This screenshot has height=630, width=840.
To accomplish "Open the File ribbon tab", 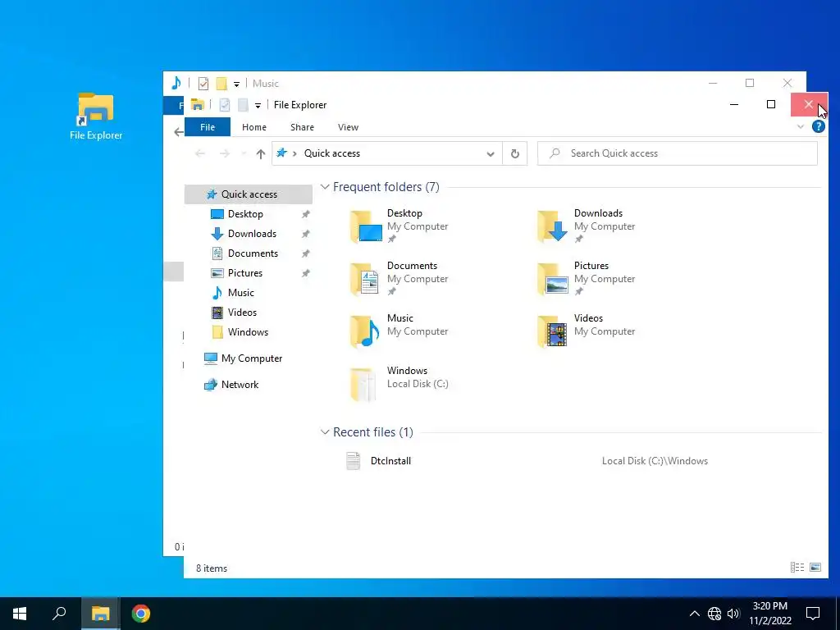I will [208, 127].
